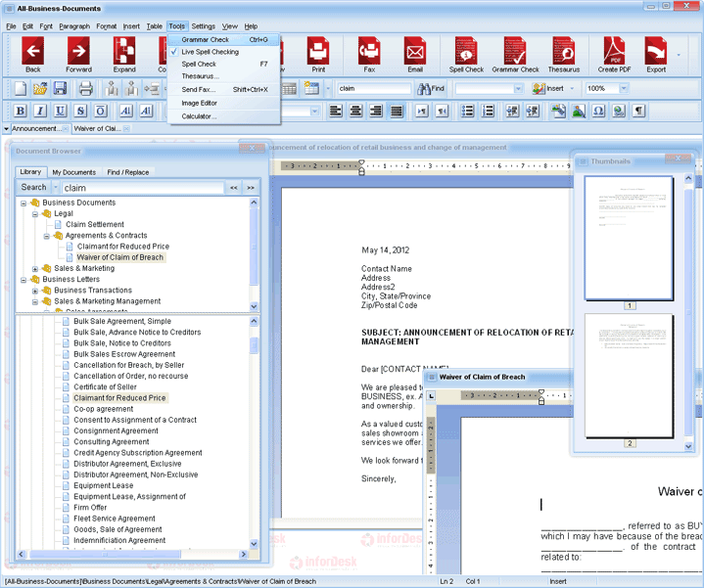The width and height of the screenshot is (704, 588).
Task: Select page 2 thumbnail
Action: 630,376
